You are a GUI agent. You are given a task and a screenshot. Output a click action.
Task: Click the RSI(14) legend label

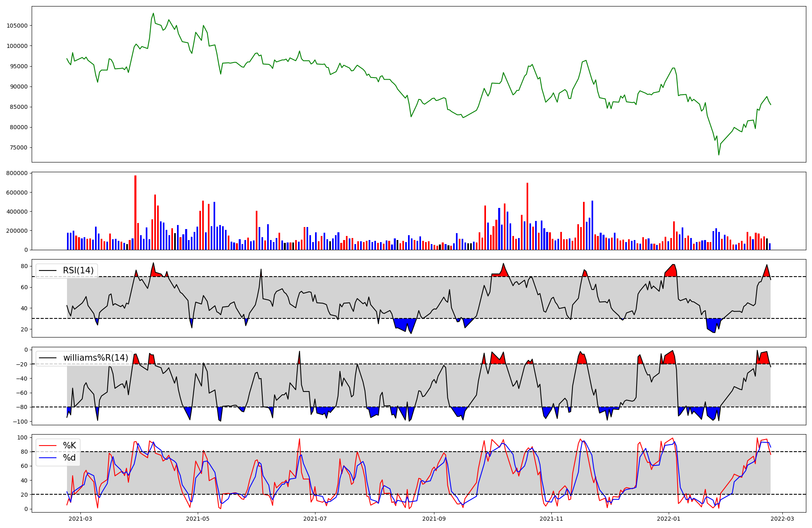click(78, 270)
